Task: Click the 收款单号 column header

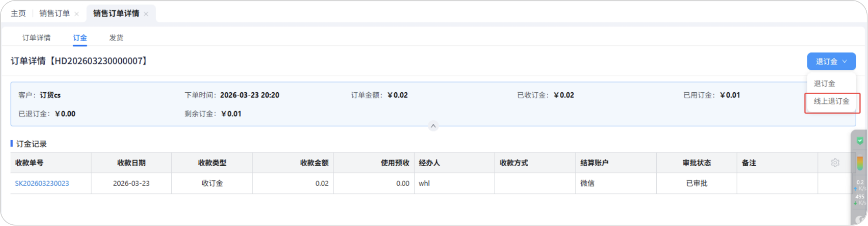Action: tap(29, 163)
